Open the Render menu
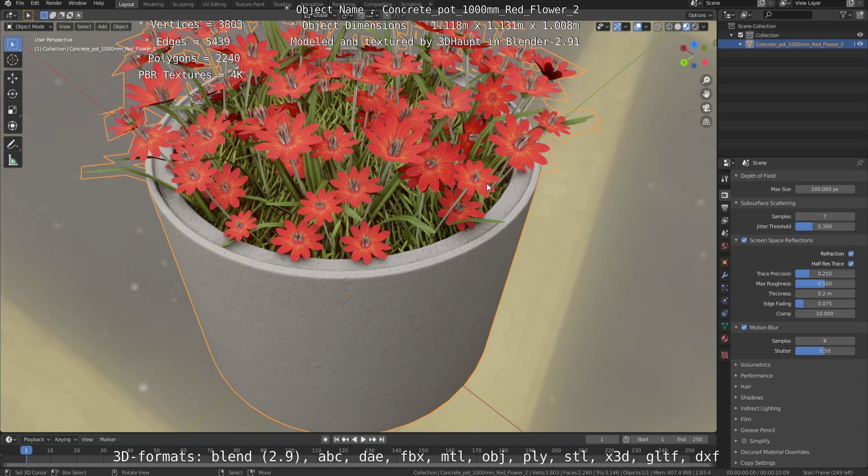Image resolution: width=868 pixels, height=476 pixels. [x=54, y=3]
